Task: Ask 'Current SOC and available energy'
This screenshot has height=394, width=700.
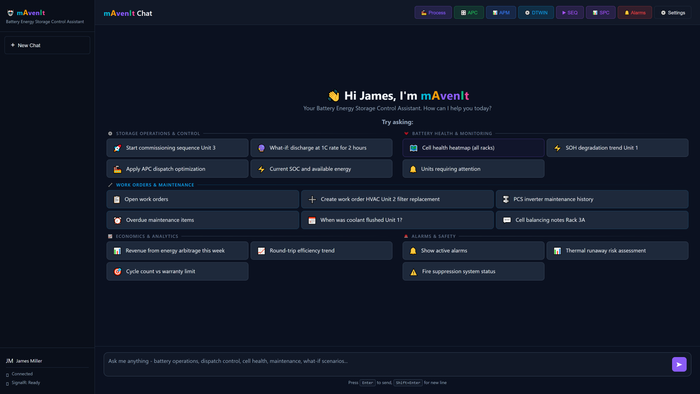Action: pyautogui.click(x=321, y=169)
